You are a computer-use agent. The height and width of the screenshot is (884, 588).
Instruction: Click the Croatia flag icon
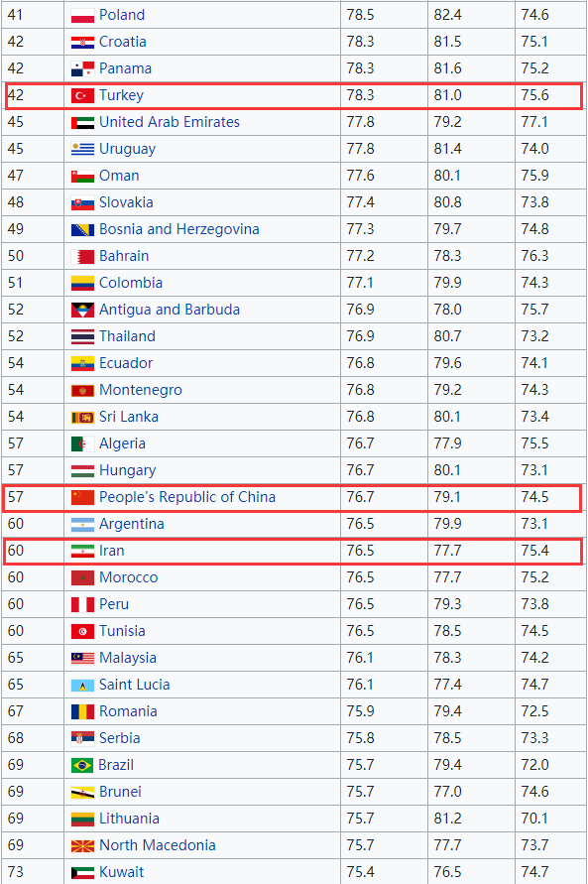82,43
